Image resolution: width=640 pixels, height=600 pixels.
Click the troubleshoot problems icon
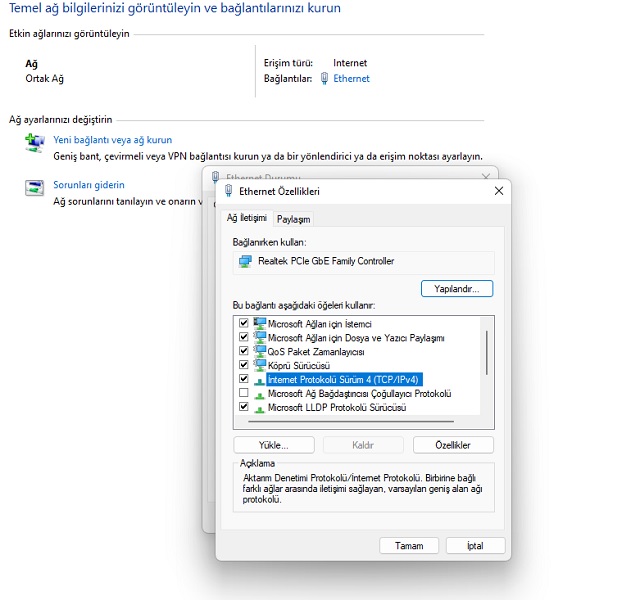35,187
